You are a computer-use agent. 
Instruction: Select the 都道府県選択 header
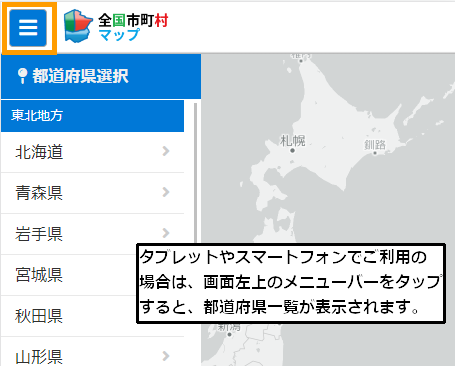click(101, 76)
